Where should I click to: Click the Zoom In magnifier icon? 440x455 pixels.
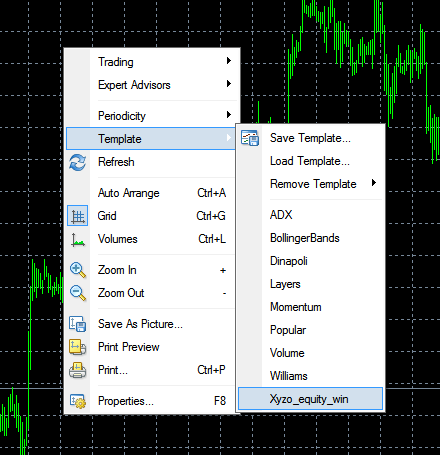coord(78,270)
